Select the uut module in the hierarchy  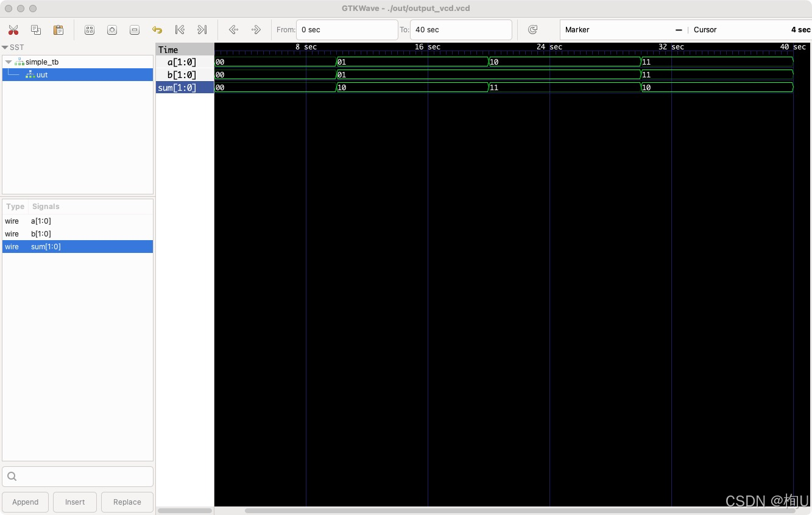click(41, 74)
